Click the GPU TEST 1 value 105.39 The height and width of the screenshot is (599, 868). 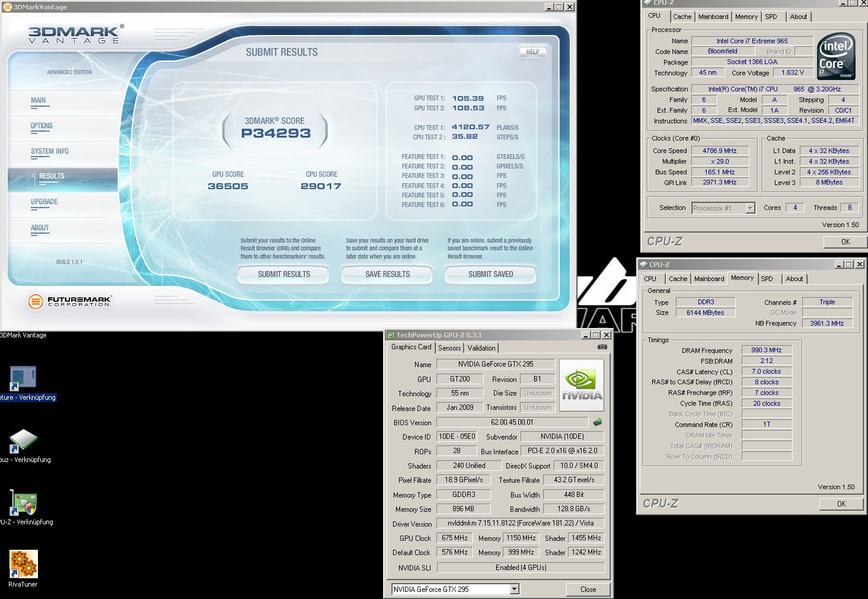coord(468,98)
